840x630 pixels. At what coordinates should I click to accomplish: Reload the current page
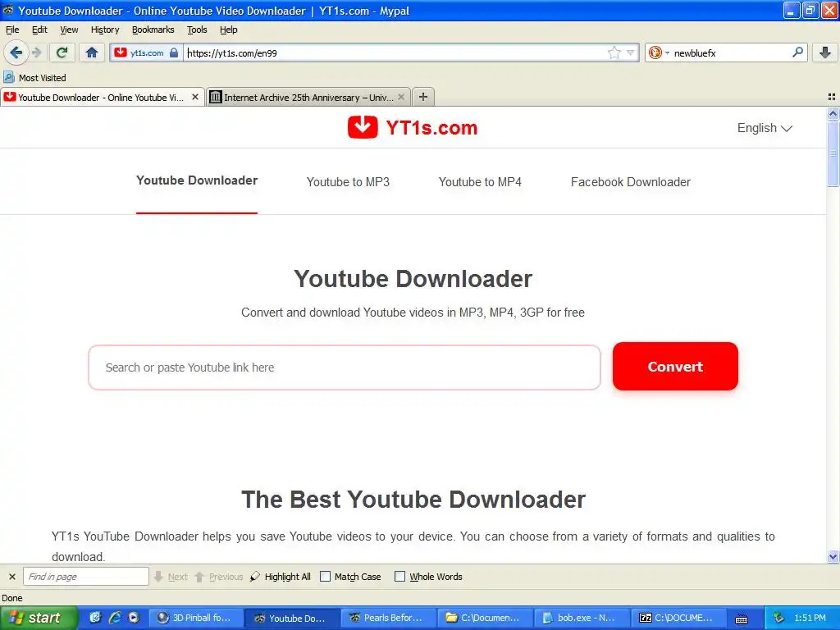click(62, 52)
